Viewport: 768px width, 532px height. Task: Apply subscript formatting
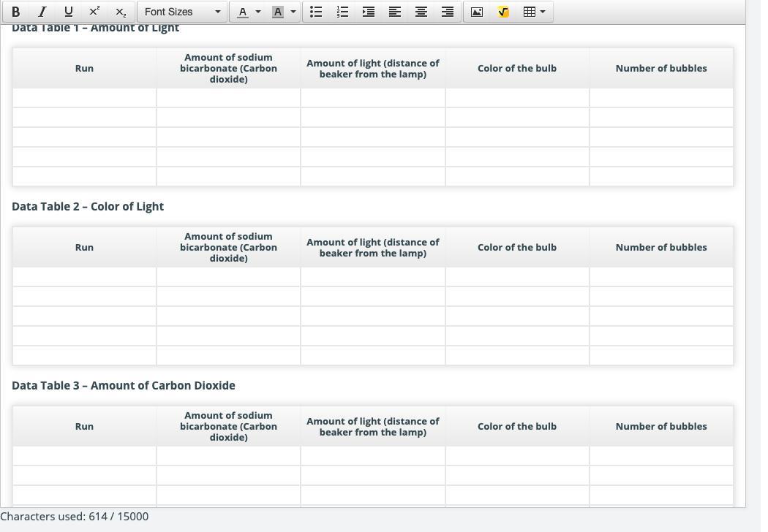121,12
